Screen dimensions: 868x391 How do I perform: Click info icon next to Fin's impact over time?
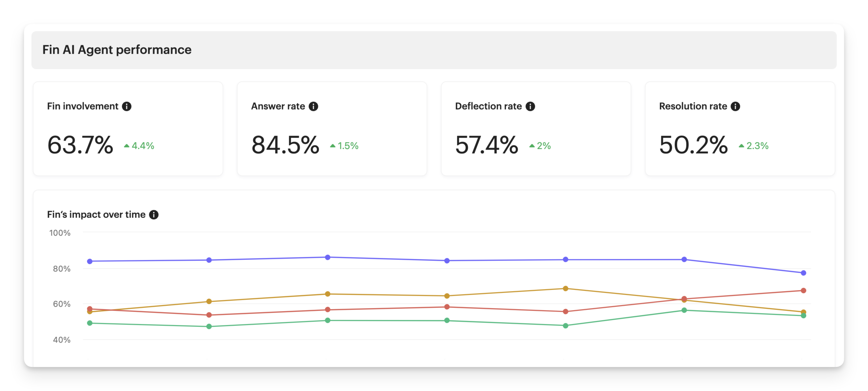tap(154, 215)
